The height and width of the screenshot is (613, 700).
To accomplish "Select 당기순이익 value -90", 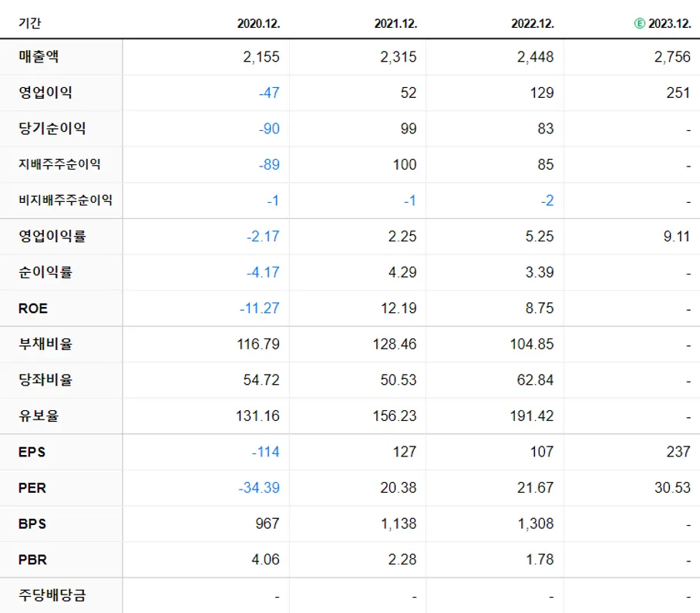I will (269, 129).
